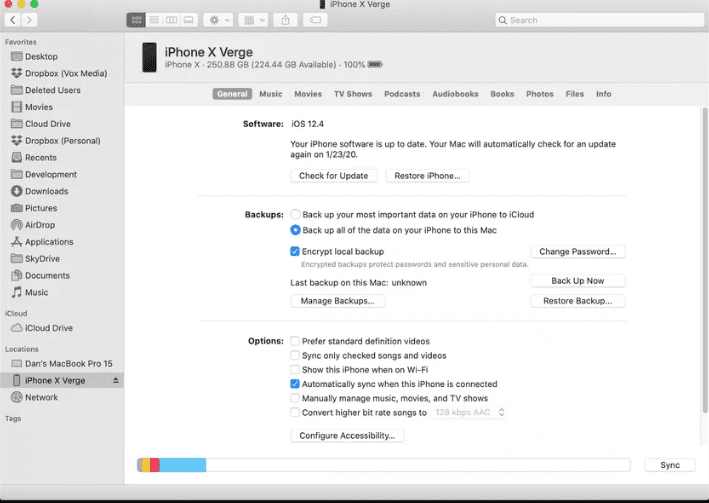Screen dimensions: 709x503
Task: Enable Manually manage music, movies, TV shows
Action: 295,399
